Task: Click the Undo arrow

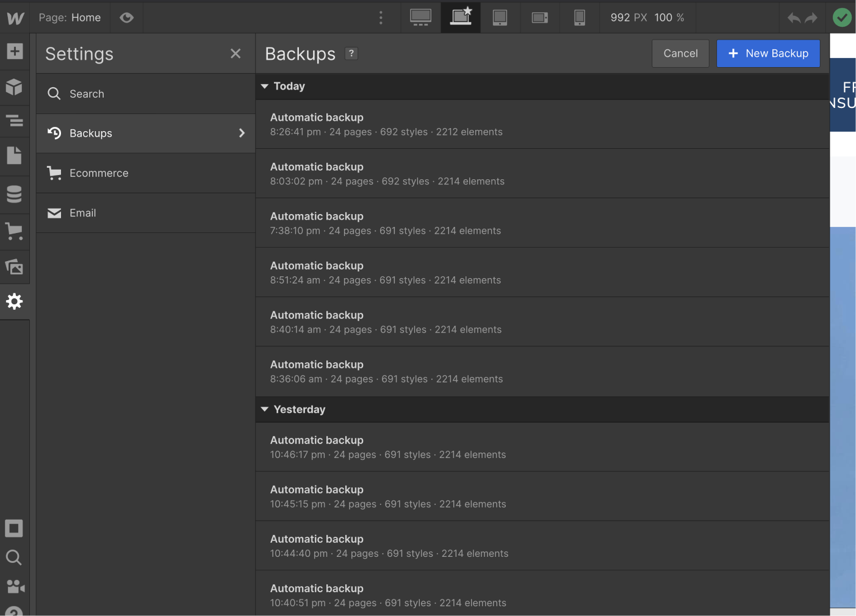Action: (793, 18)
